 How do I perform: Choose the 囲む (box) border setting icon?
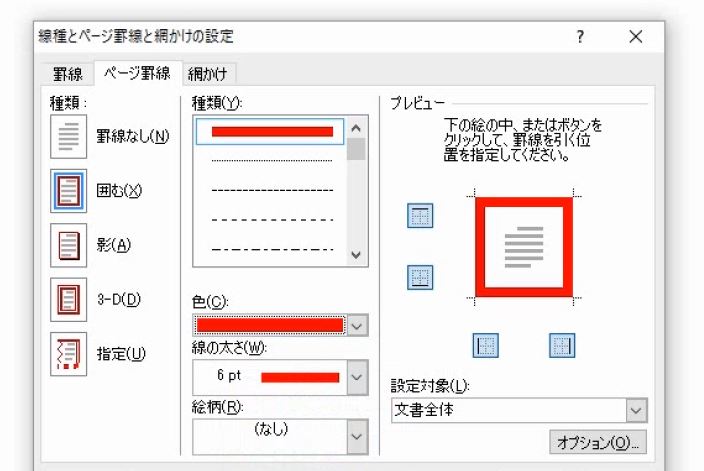68,191
